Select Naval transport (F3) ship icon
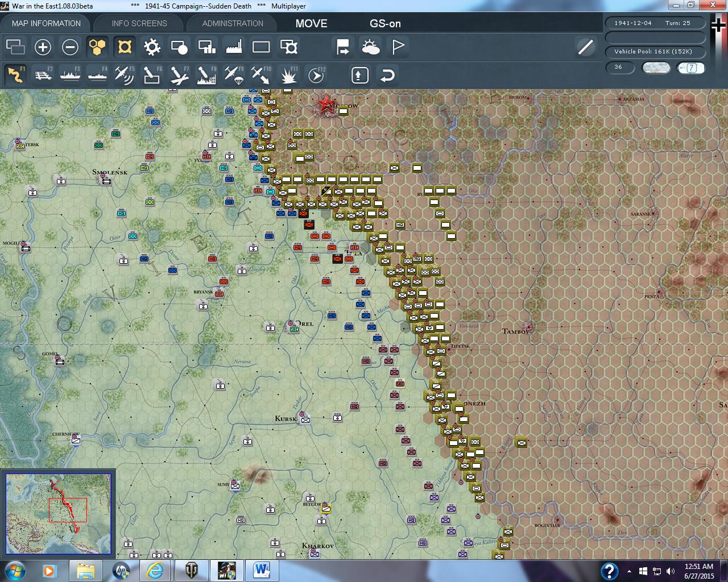Viewport: 728px width, 582px height. (x=70, y=75)
